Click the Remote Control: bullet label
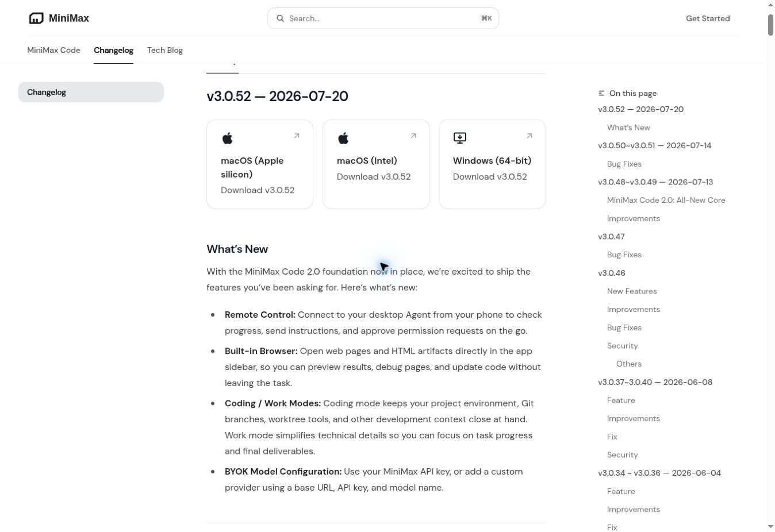 pyautogui.click(x=260, y=315)
